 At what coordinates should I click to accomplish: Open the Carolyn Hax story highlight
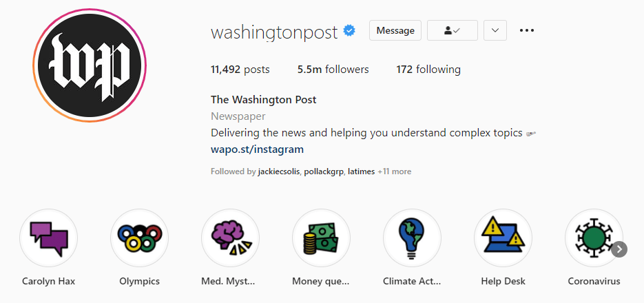pos(48,238)
